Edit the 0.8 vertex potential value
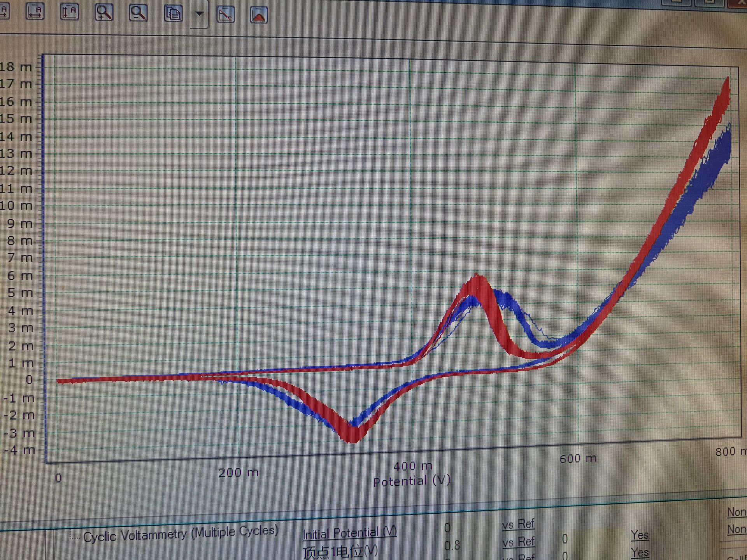Viewport: 747px width, 560px height. (452, 545)
